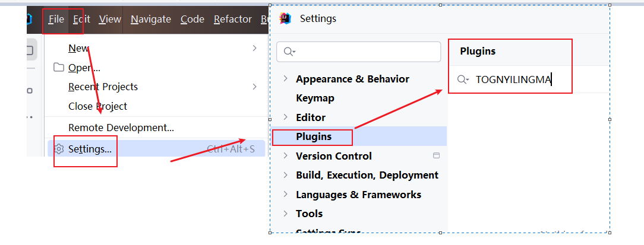The height and width of the screenshot is (245, 644).
Task: Expand the Appearance & Behavior section
Action: (286, 79)
